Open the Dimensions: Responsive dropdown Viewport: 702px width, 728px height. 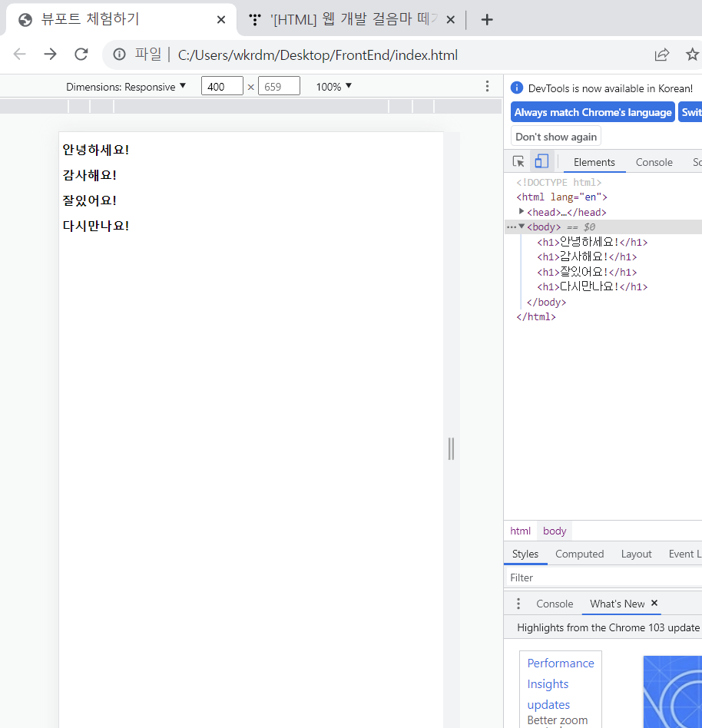tap(126, 87)
